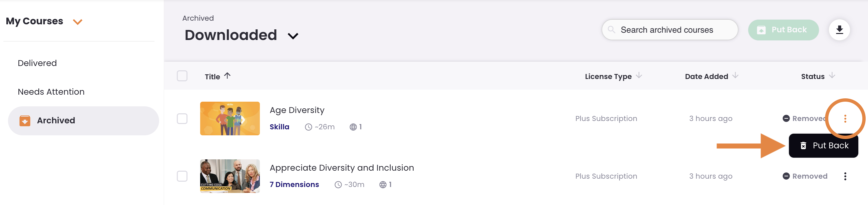Viewport: 868px width, 205px height.
Task: Check the Age Diversity course checkbox
Action: click(182, 118)
